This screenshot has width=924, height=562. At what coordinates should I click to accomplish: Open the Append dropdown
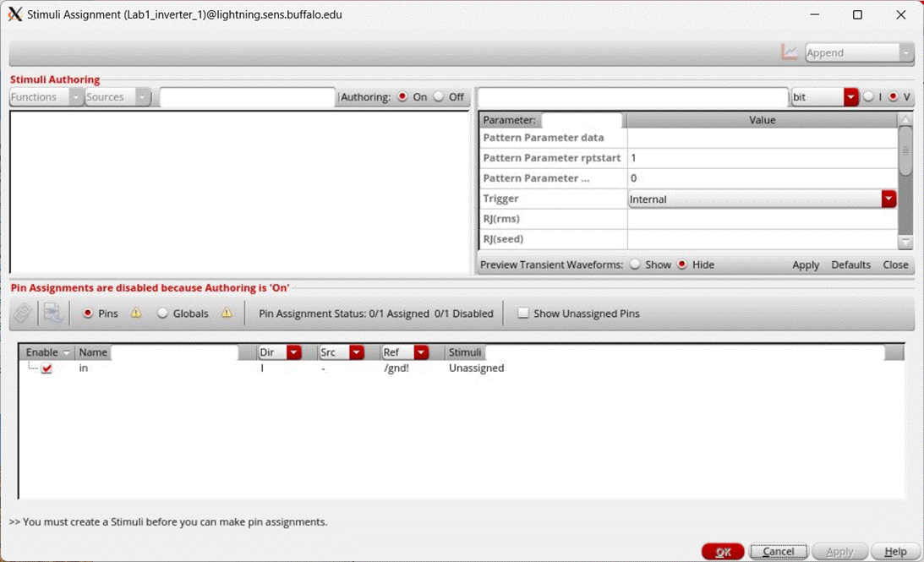[907, 52]
